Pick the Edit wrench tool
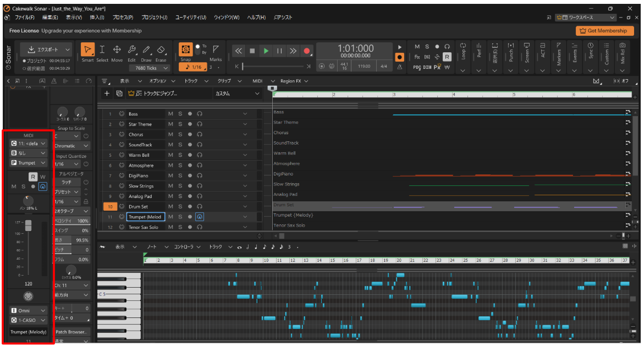The image size is (644, 346). (131, 50)
